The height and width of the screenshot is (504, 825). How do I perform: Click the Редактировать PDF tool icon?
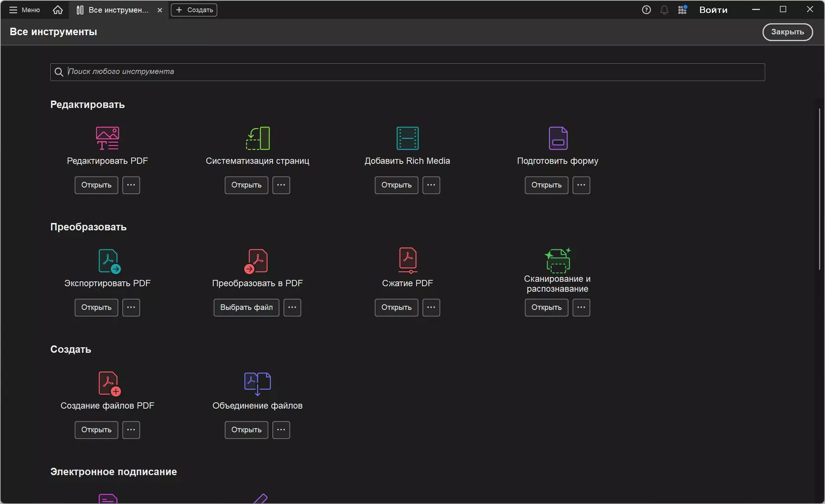107,138
